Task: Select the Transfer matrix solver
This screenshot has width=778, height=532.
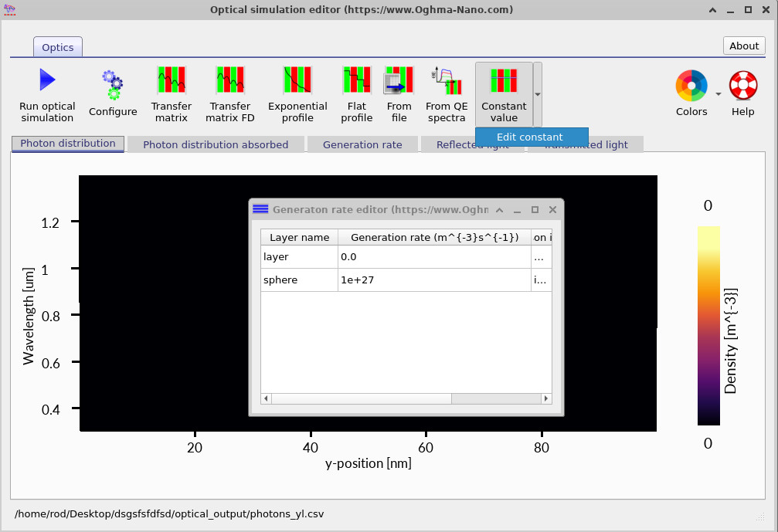Action: (171, 93)
